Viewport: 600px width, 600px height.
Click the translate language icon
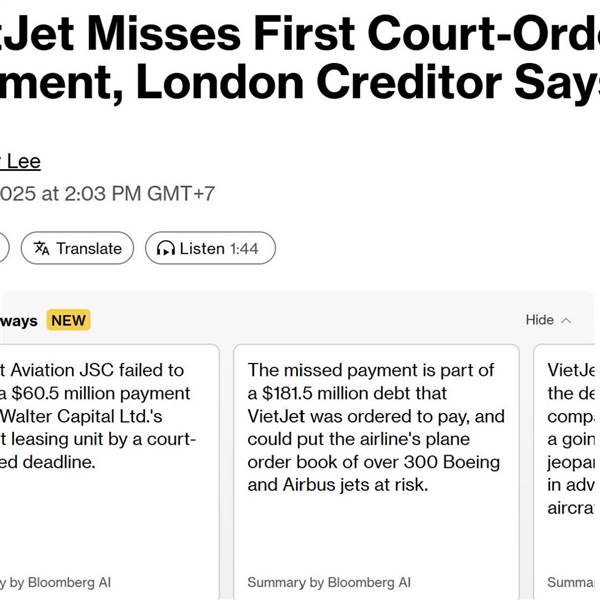point(41,248)
